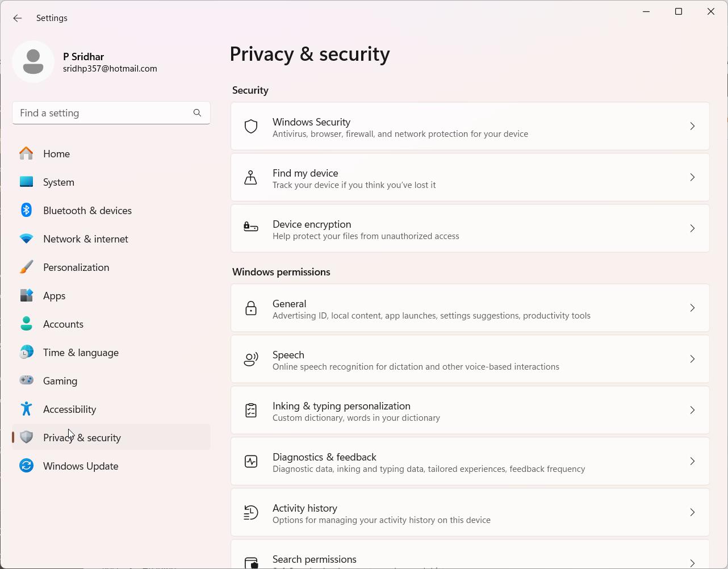728x569 pixels.
Task: Click the Find my device location icon
Action: [250, 178]
